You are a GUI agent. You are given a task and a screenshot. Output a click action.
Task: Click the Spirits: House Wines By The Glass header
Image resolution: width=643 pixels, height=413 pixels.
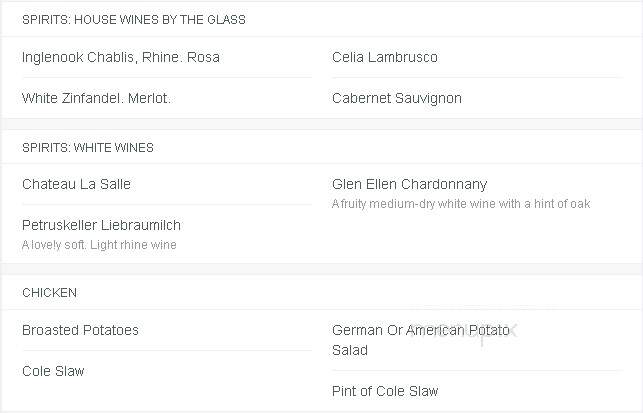click(134, 20)
